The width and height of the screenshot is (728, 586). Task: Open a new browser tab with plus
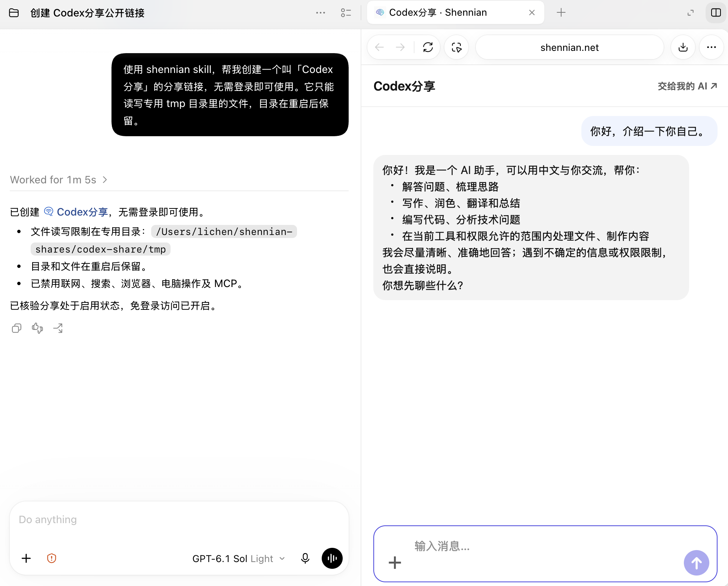click(x=561, y=13)
